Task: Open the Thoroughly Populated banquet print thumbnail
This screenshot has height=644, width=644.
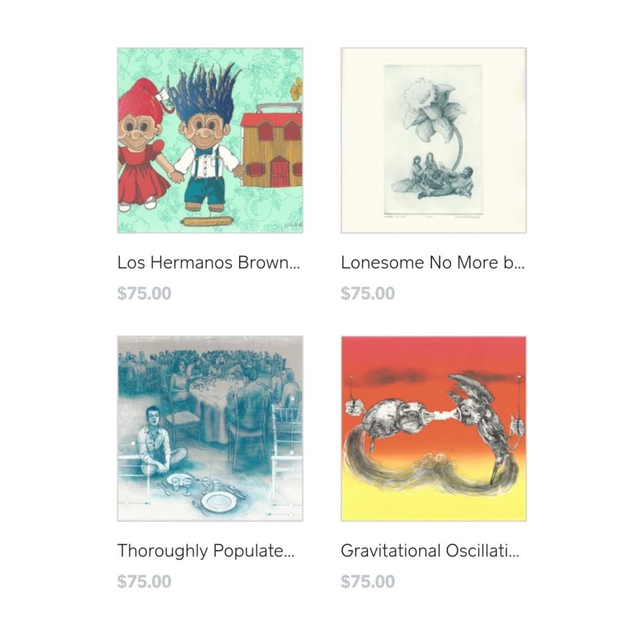Action: point(210,428)
